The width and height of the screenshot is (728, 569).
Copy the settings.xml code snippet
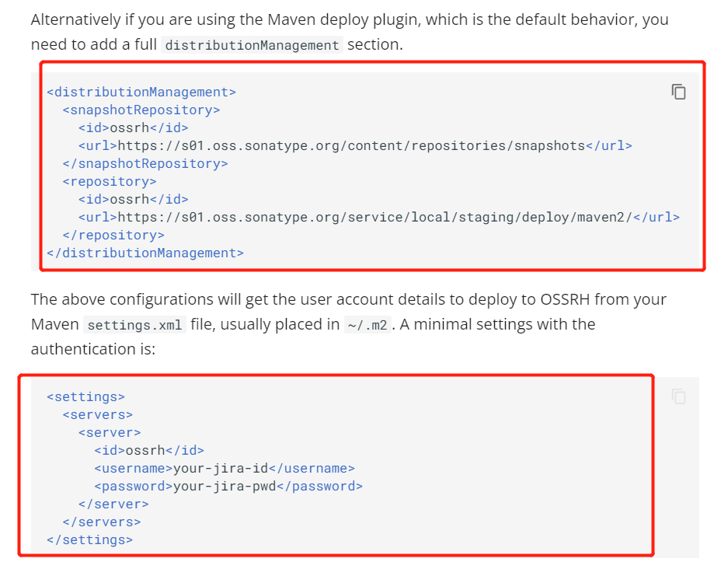[x=678, y=396]
